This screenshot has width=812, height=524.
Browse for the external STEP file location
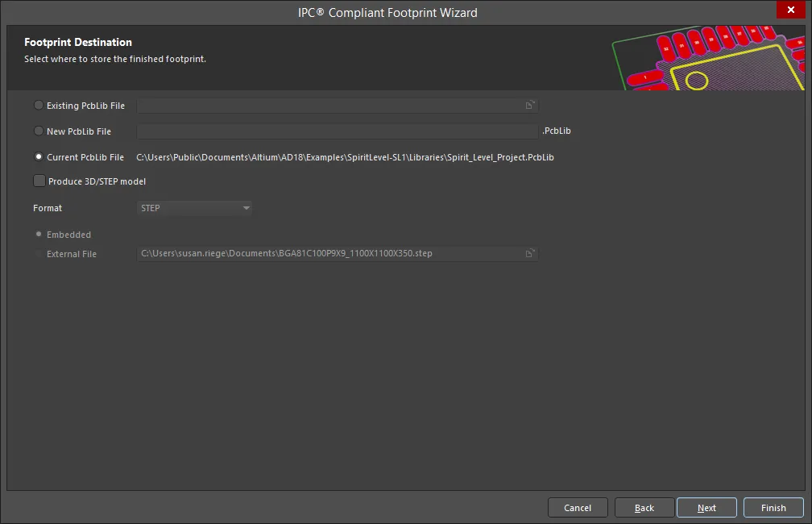(529, 254)
